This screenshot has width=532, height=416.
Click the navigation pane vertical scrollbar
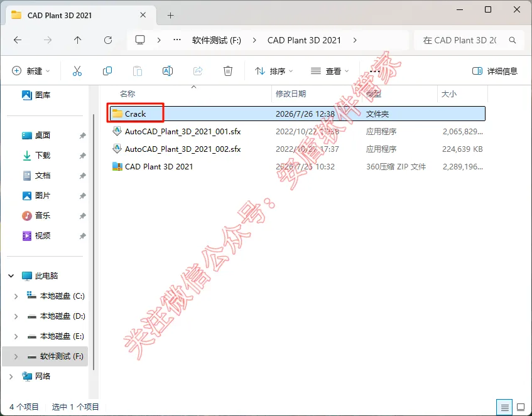[x=94, y=242]
